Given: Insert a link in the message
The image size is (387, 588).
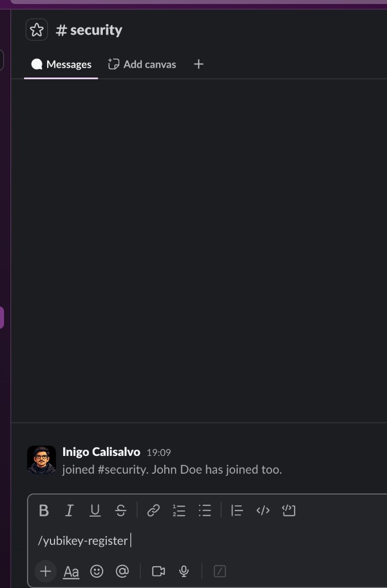Looking at the screenshot, I should coord(153,510).
